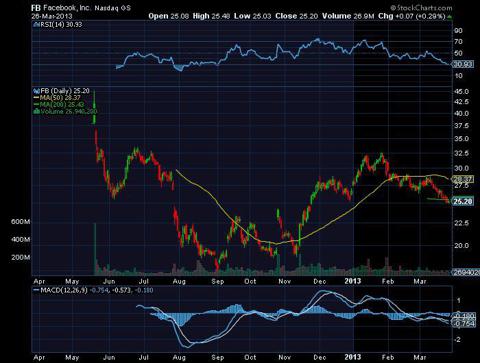Image resolution: width=480 pixels, height=363 pixels.
Task: Click the 40.0 price axis label
Action: 461,113
